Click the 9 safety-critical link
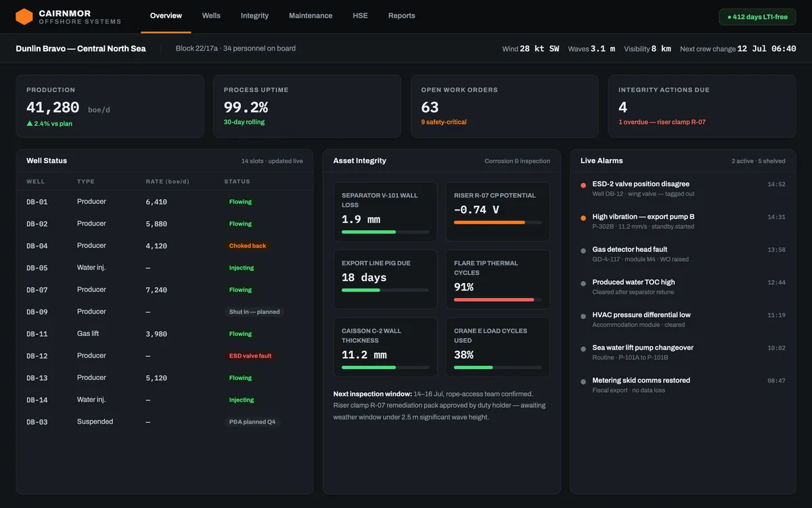812x508 pixels. (x=444, y=122)
